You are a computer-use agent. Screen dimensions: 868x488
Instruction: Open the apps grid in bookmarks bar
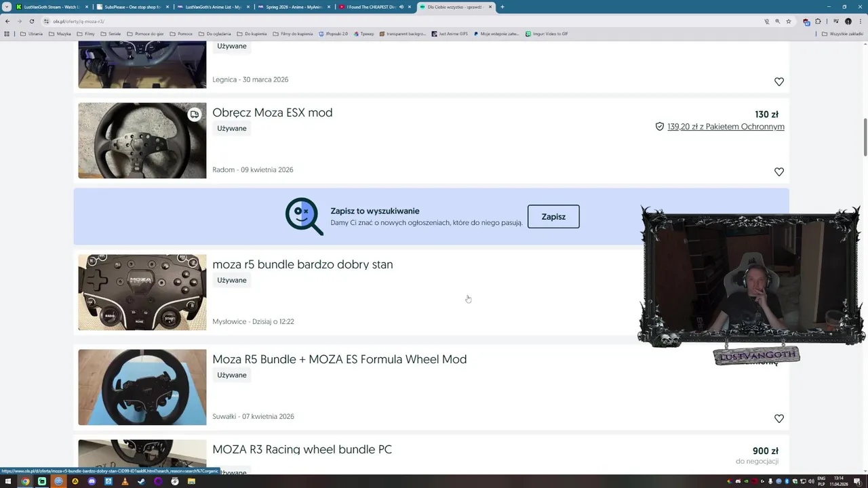point(7,34)
